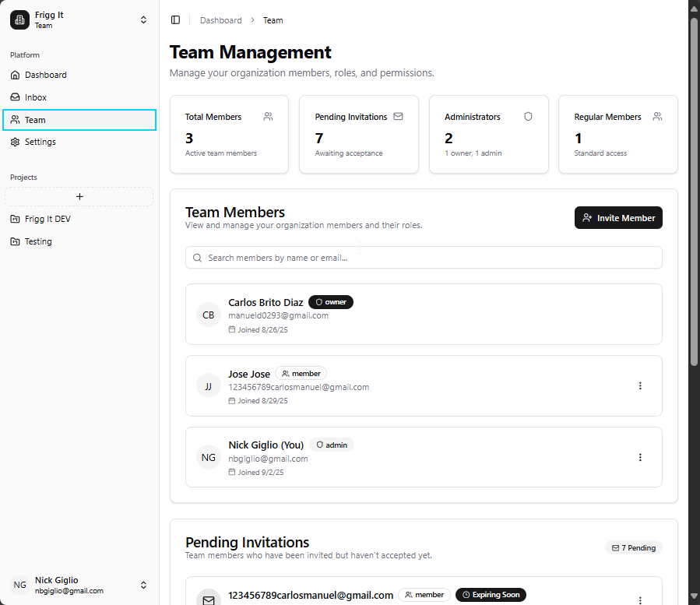This screenshot has height=605, width=700.
Task: Click the Administrators shield icon
Action: tap(528, 117)
